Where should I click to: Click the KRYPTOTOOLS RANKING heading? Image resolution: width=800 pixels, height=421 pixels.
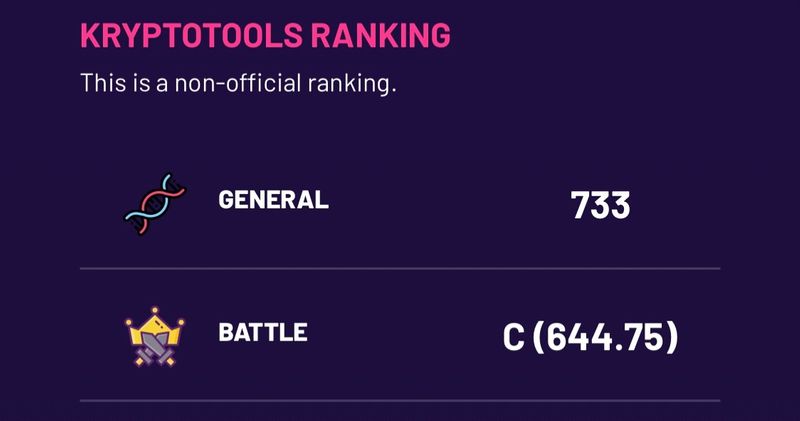[x=265, y=34]
